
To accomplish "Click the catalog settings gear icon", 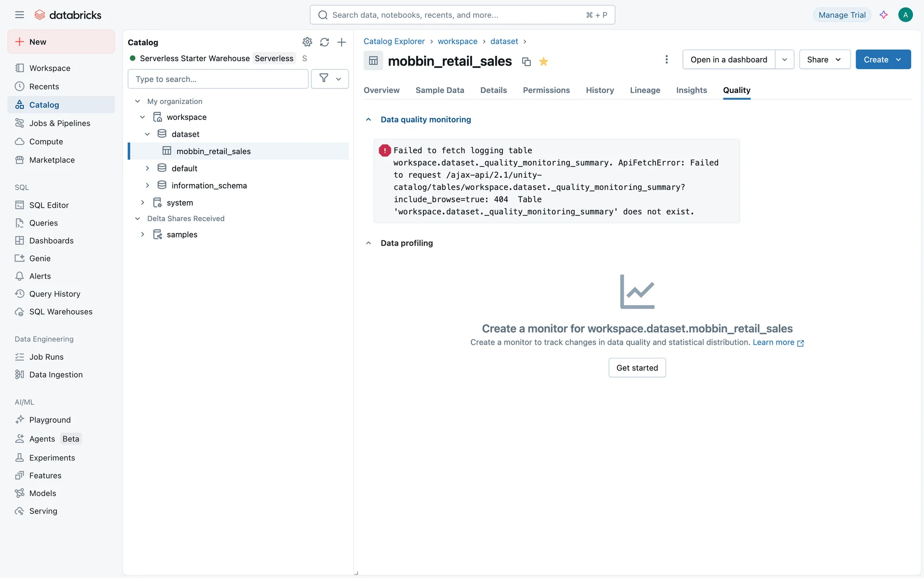I will tap(307, 42).
